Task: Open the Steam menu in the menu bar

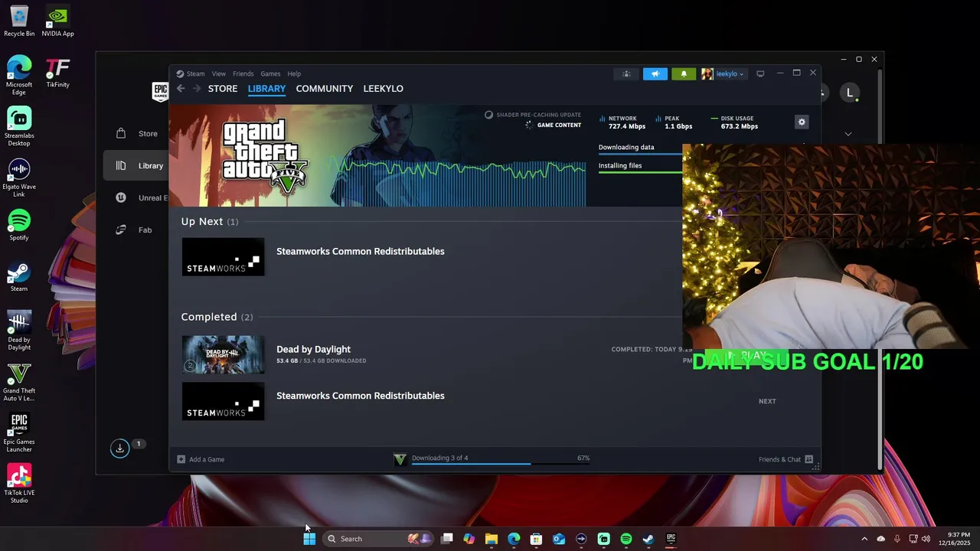Action: tap(195, 73)
